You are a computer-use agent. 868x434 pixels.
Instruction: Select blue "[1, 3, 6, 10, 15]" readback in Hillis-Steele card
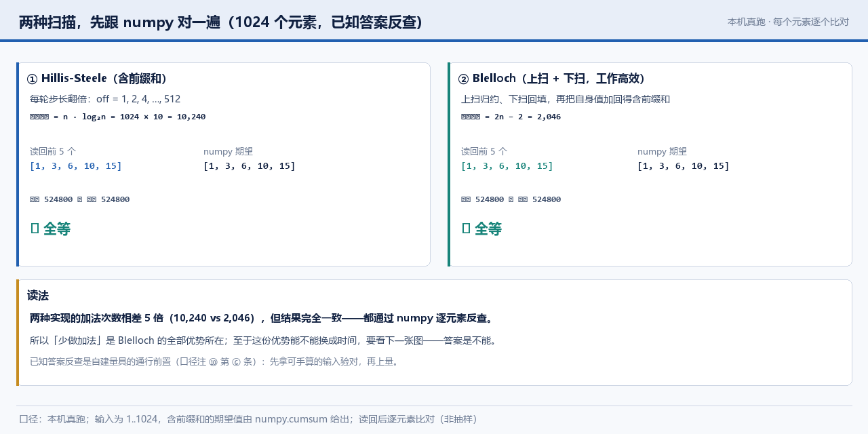[x=76, y=166]
